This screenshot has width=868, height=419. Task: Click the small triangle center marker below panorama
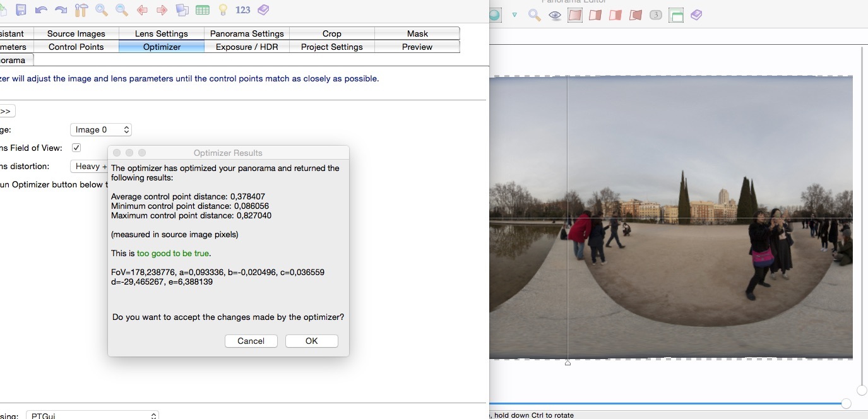(x=568, y=363)
